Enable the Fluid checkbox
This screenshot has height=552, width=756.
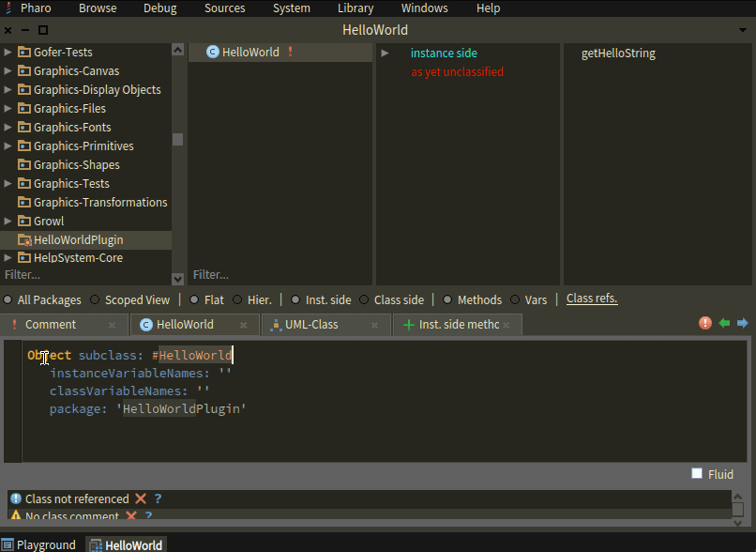click(696, 474)
